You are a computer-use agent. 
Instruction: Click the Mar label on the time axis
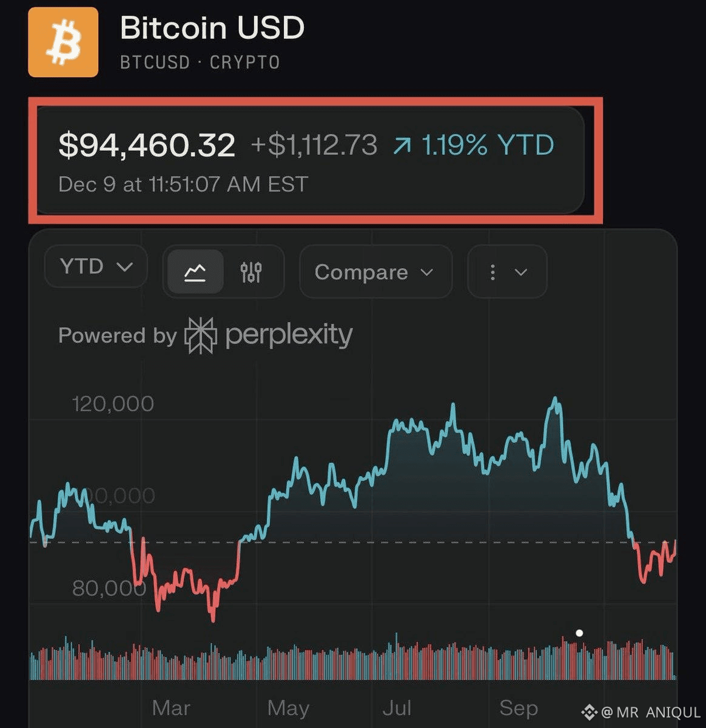click(170, 707)
